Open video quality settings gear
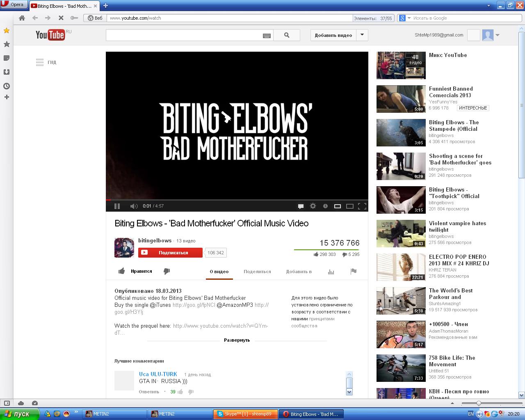525x420 pixels. (x=313, y=206)
